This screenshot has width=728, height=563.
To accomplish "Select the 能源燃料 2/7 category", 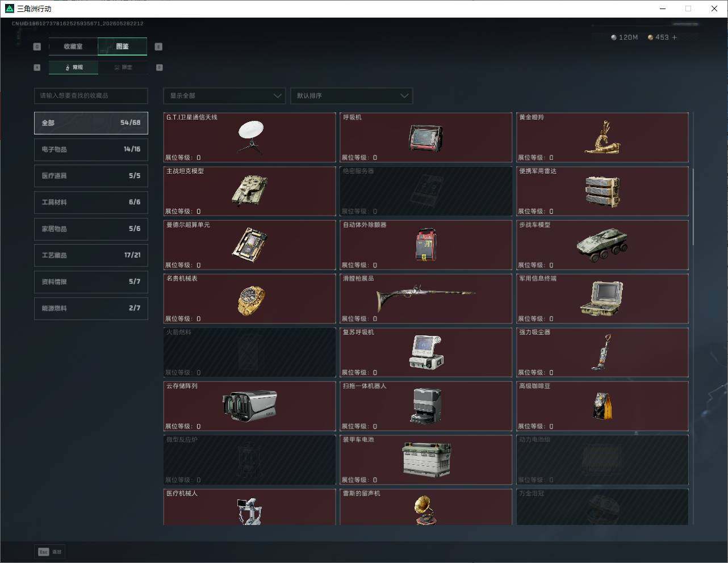I will [91, 308].
